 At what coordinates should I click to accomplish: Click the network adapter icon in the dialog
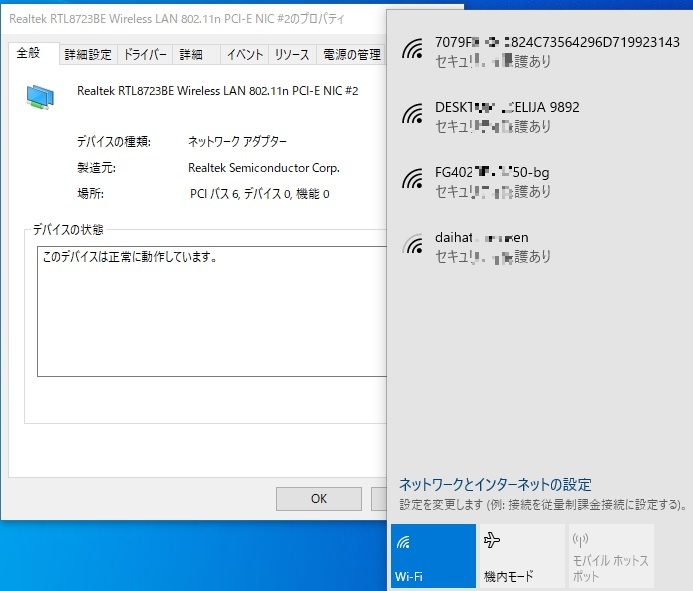click(42, 96)
